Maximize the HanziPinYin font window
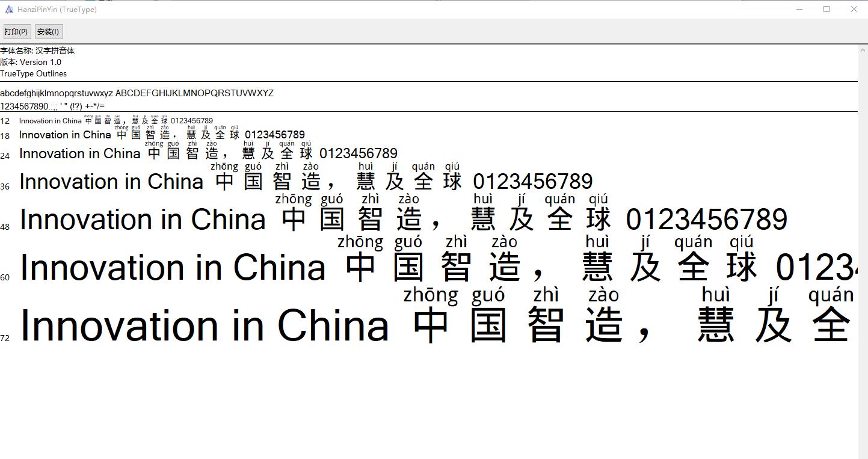Image resolution: width=868 pixels, height=459 pixels. tap(826, 9)
